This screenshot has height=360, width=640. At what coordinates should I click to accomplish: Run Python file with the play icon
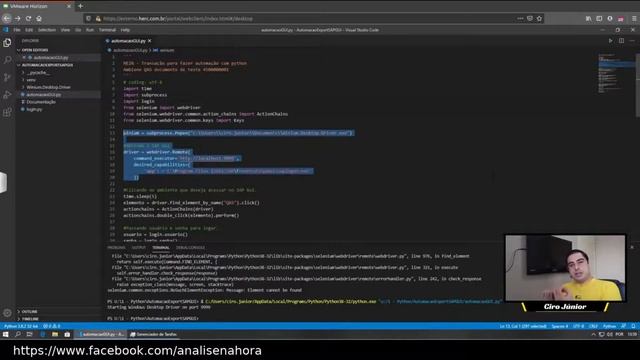[x=610, y=41]
